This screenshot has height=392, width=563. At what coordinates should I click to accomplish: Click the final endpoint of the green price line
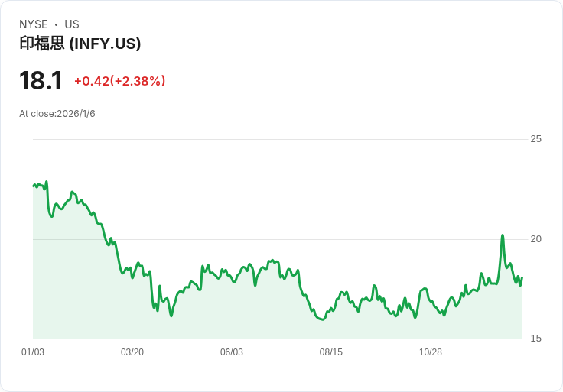[x=522, y=279]
